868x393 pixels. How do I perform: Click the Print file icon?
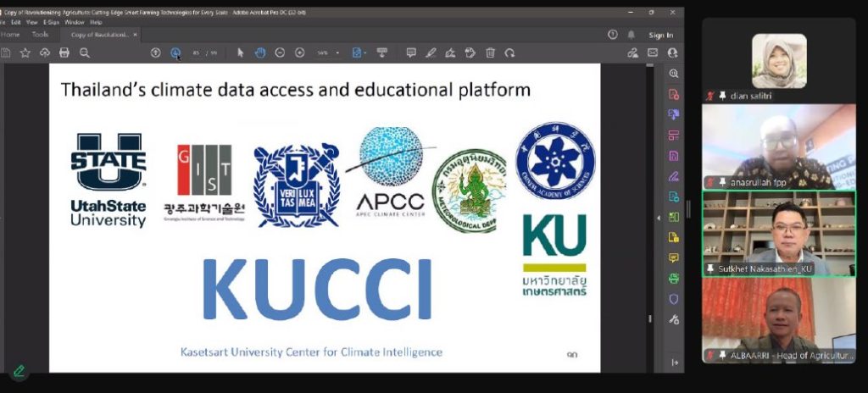coord(64,53)
